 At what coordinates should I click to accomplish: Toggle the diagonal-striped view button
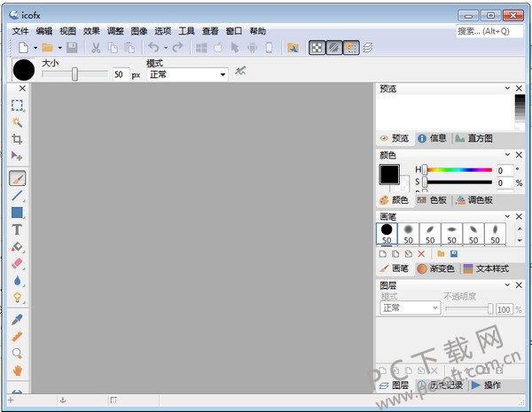tap(334, 48)
